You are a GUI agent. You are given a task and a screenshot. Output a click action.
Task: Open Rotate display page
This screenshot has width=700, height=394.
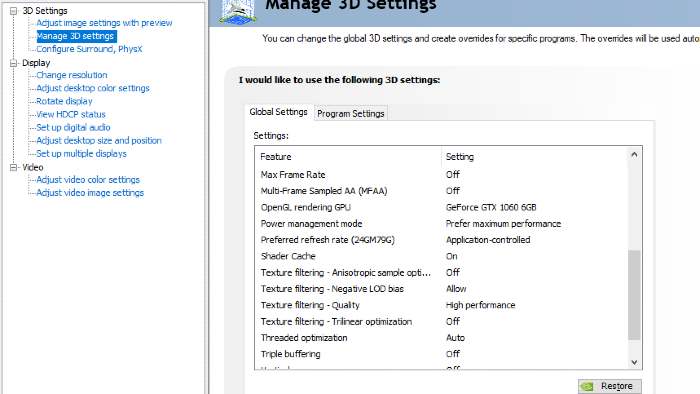pos(64,101)
